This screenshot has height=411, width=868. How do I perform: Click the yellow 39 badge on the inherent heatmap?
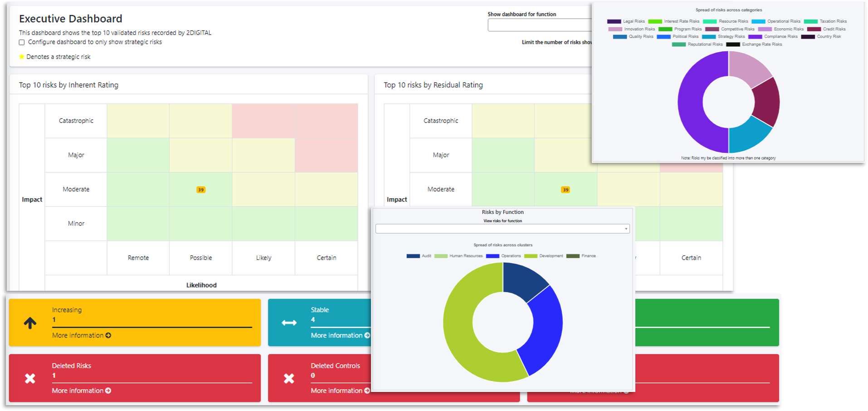pos(200,190)
